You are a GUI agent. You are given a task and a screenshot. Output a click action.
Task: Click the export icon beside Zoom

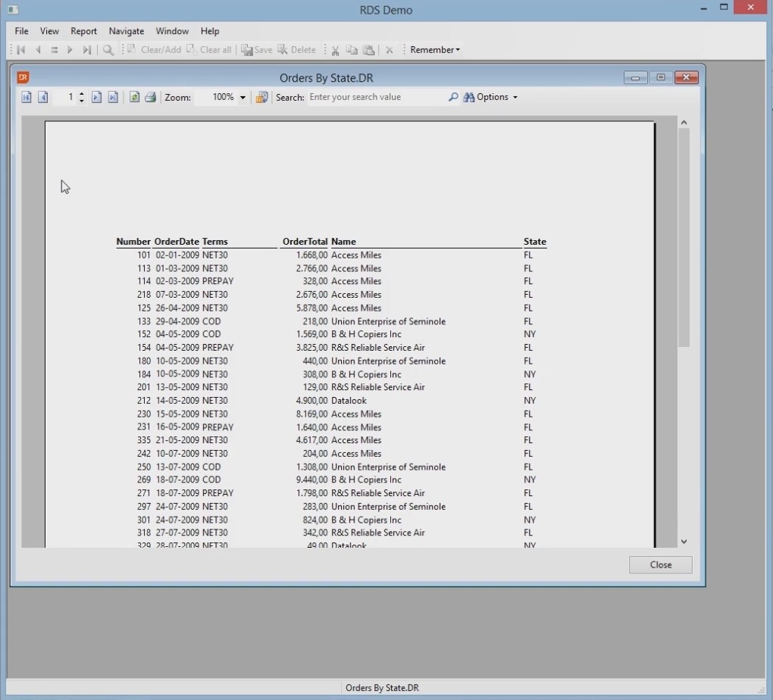coord(261,97)
